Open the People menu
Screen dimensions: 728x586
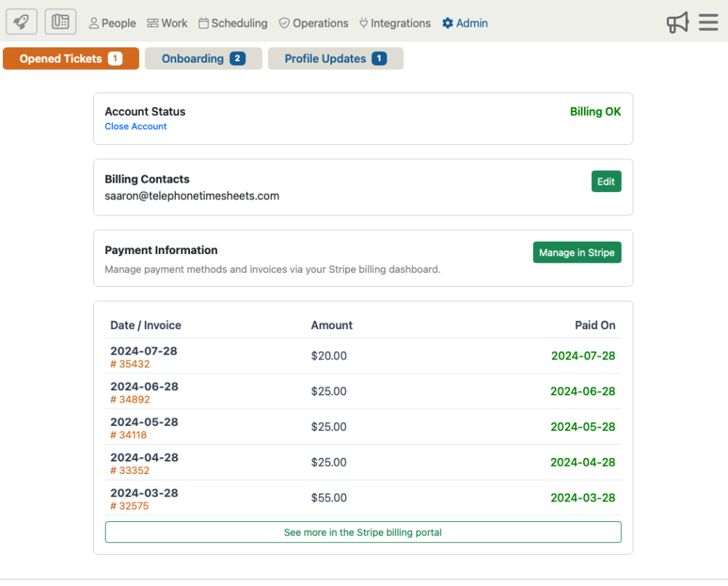point(112,23)
